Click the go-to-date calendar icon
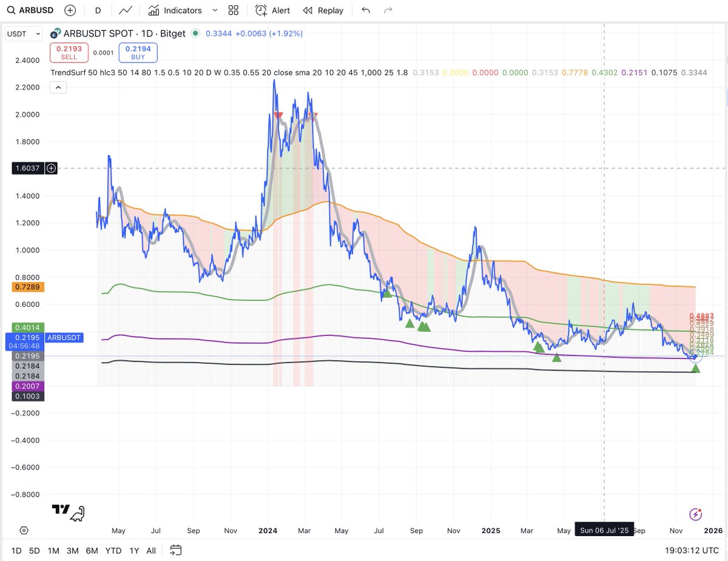The width and height of the screenshot is (728, 561). tap(175, 551)
